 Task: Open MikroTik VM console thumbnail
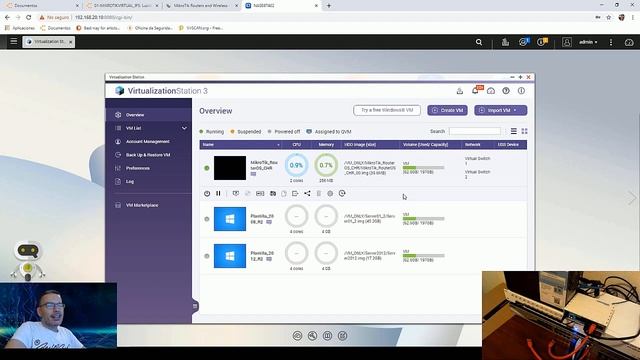point(230,168)
